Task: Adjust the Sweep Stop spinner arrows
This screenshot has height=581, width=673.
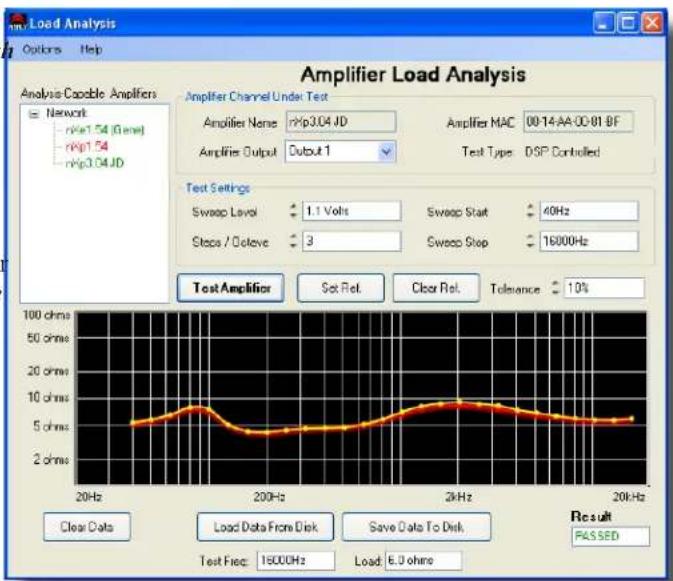Action: pyautogui.click(x=531, y=241)
